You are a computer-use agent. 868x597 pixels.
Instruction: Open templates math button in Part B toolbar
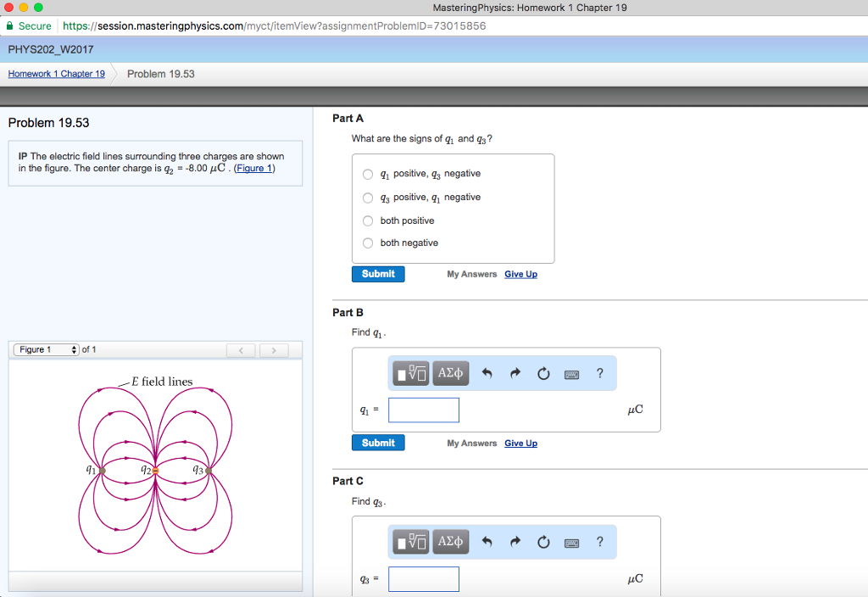[411, 373]
